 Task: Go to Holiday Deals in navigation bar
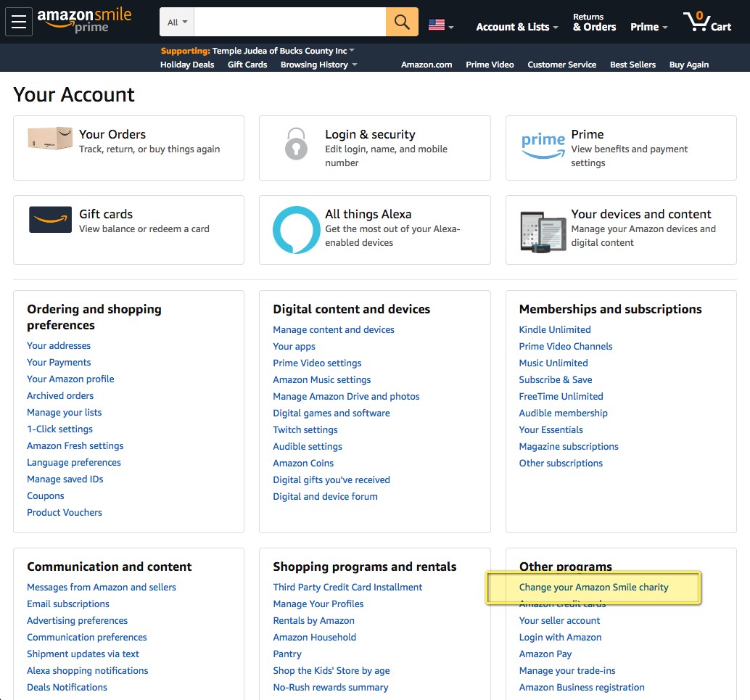click(x=187, y=65)
